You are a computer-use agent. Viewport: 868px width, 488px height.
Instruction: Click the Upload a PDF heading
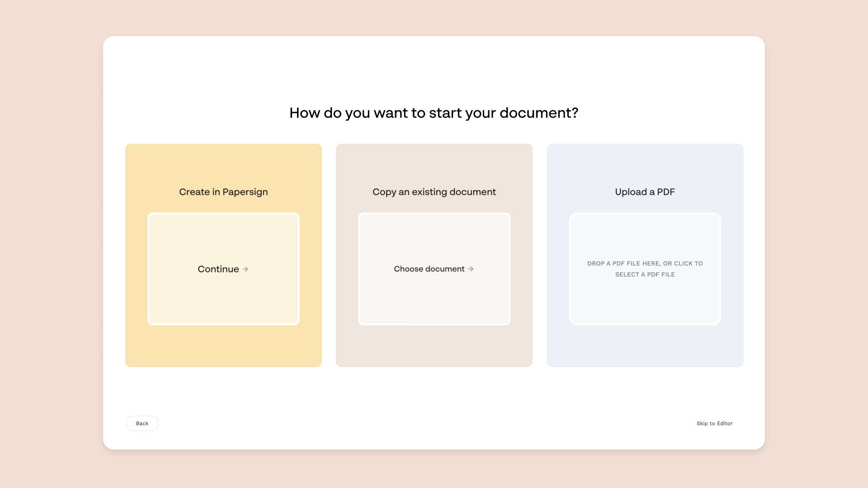[645, 192]
